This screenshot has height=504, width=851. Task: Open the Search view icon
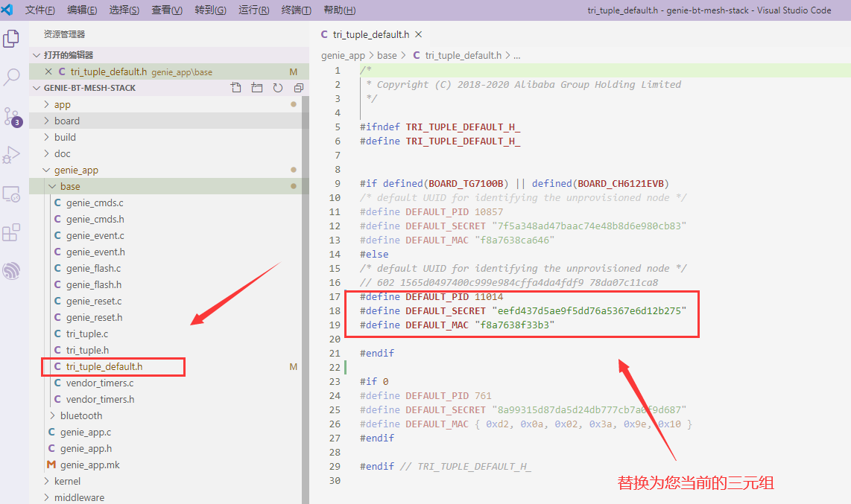click(11, 77)
